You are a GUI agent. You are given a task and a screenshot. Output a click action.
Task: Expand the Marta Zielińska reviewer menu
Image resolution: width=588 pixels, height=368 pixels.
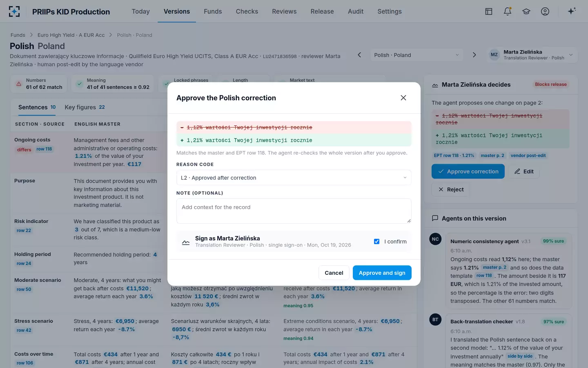532,55
